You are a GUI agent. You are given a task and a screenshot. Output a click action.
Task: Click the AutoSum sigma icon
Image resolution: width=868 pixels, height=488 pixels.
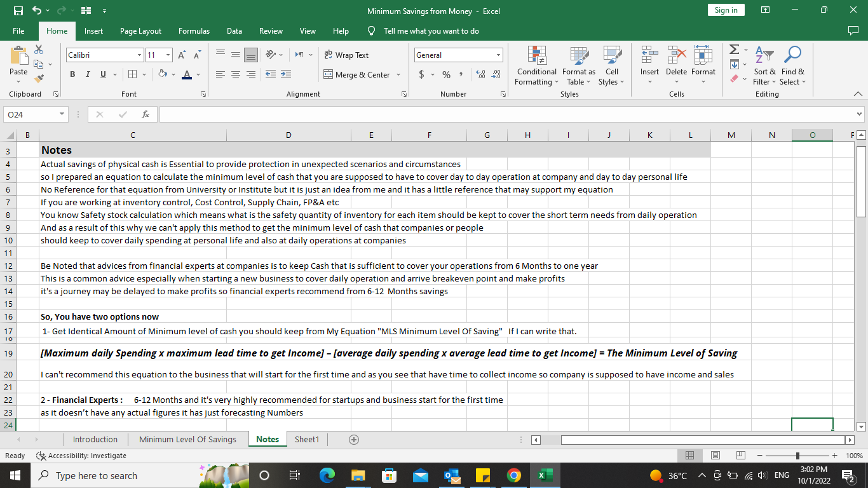click(734, 50)
